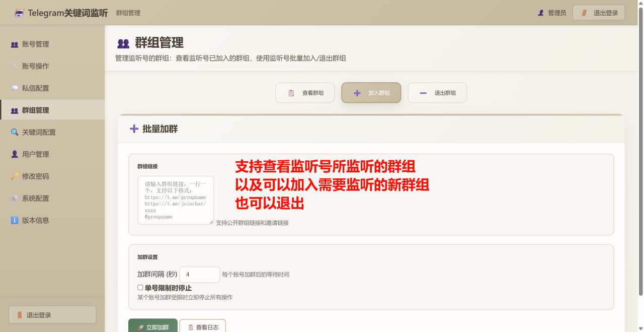Click the 某个账号加群受限时立即停止所有操作 note
The width and height of the screenshot is (644, 332).
coord(185,297)
